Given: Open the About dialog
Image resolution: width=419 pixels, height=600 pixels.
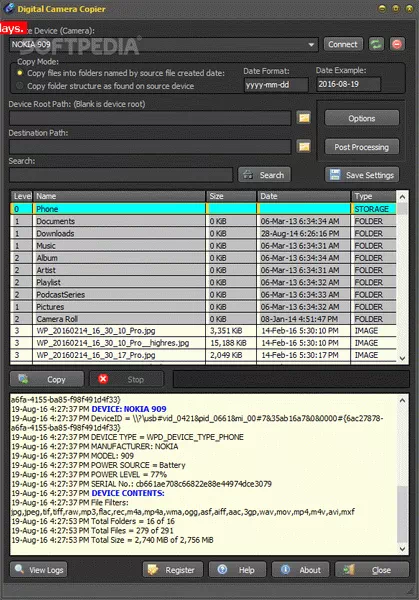Looking at the screenshot, I should 300,569.
